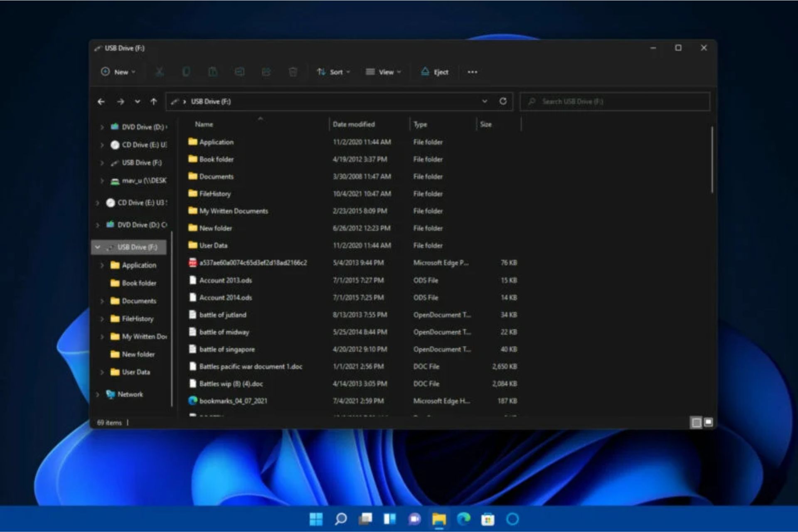798x532 pixels.
Task: Open the View dropdown menu
Action: [x=383, y=72]
